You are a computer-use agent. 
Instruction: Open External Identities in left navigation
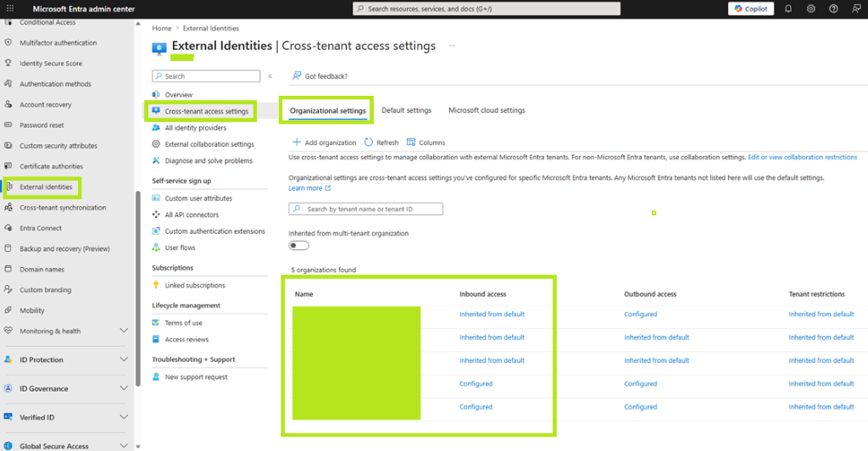(x=46, y=187)
